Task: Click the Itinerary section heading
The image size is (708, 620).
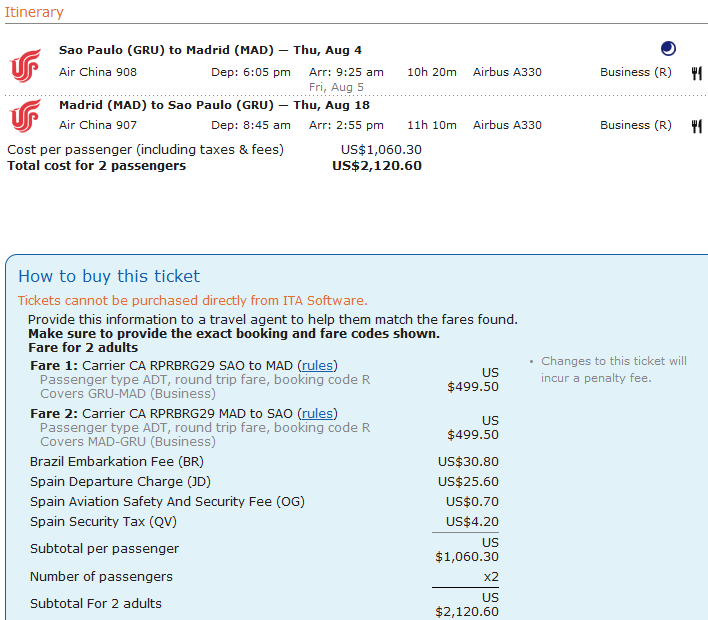Action: click(x=35, y=13)
